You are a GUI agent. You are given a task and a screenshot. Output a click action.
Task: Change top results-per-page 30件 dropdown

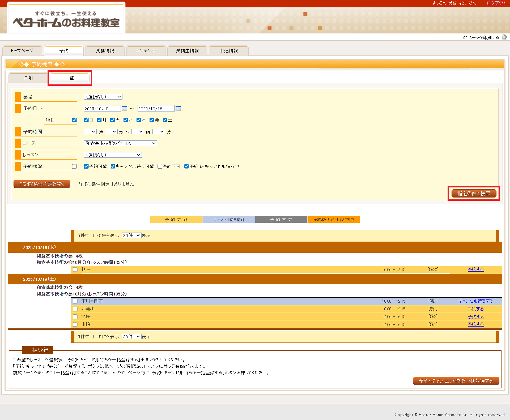pyautogui.click(x=131, y=235)
